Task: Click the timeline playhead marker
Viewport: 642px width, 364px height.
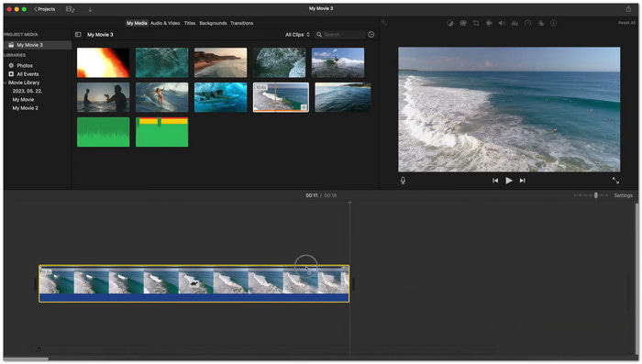Action: click(349, 203)
